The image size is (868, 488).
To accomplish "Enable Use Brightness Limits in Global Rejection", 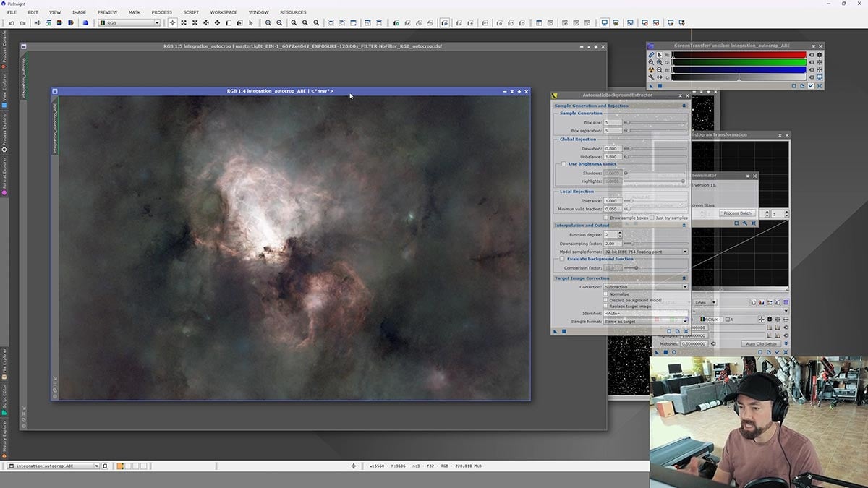I will [x=563, y=163].
